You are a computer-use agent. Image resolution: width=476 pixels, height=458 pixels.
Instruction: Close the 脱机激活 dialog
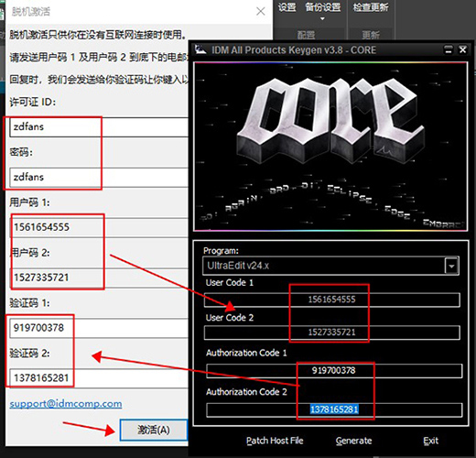pyautogui.click(x=261, y=12)
